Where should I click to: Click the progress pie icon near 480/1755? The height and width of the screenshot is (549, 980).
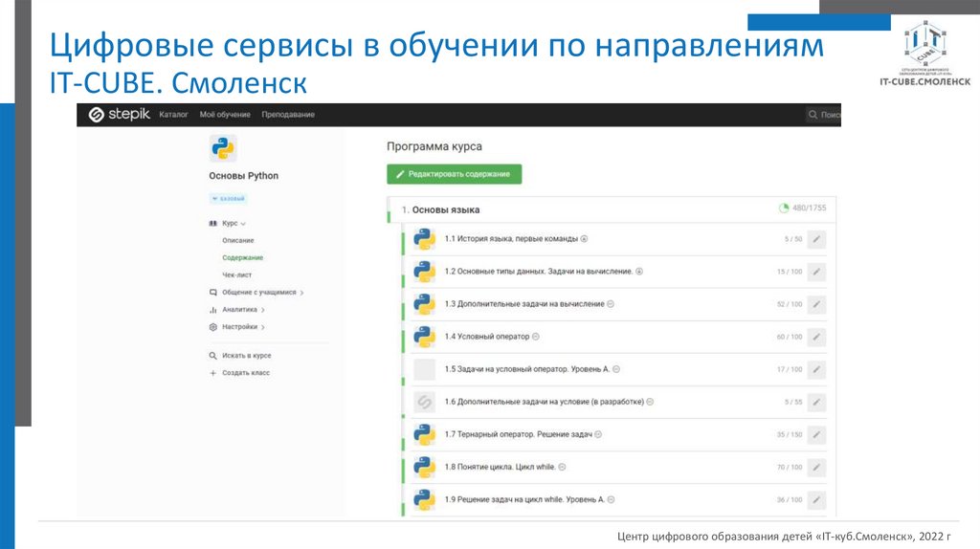pos(784,208)
